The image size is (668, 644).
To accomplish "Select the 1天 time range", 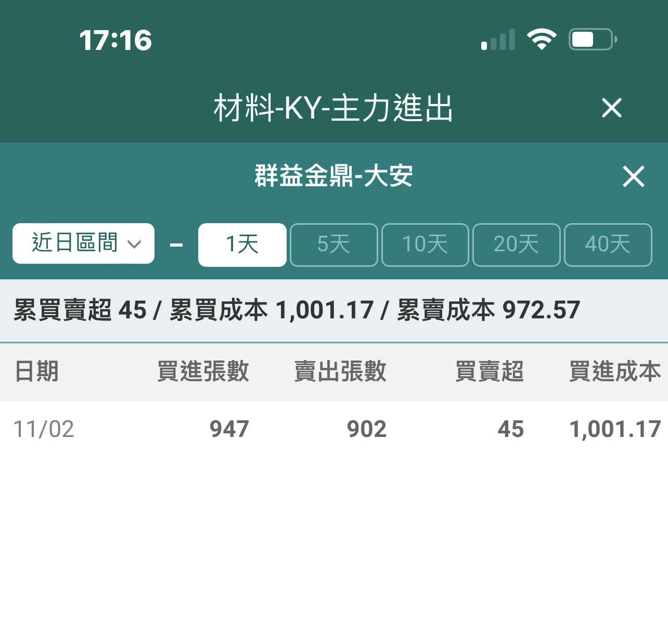I will [242, 244].
